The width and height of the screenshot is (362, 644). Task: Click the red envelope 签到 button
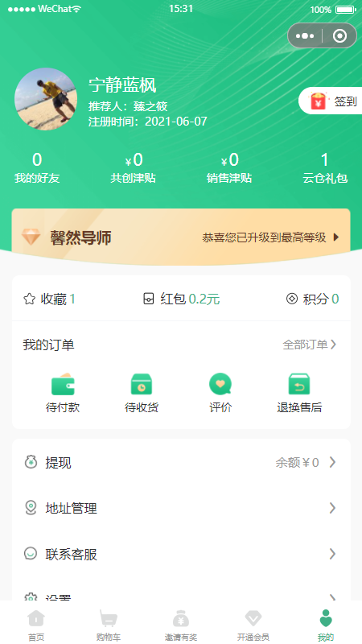(331, 101)
